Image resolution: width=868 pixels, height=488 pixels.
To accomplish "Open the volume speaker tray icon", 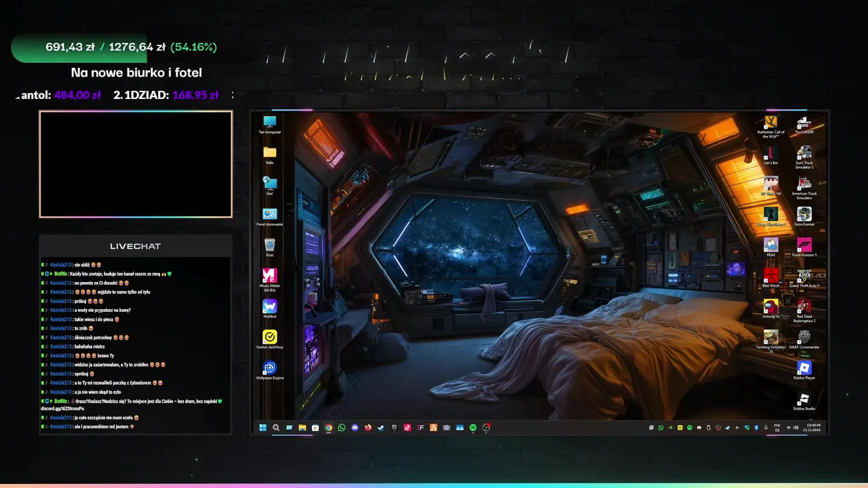I will pos(796,428).
